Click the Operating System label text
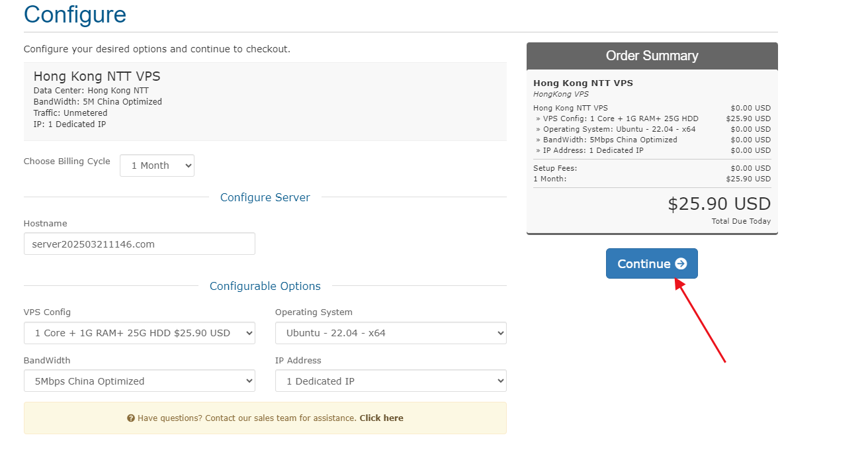 pos(314,312)
